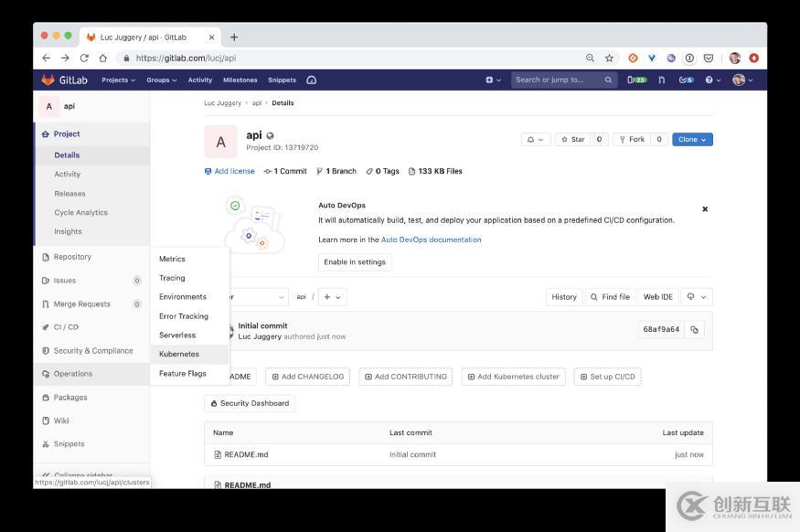Open the operations dashboard gauge icon
The width and height of the screenshot is (800, 532).
(312, 80)
